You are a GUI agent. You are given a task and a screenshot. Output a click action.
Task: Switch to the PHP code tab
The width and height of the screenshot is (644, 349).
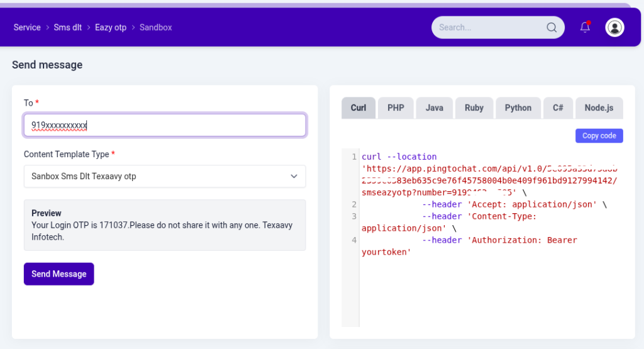(396, 108)
